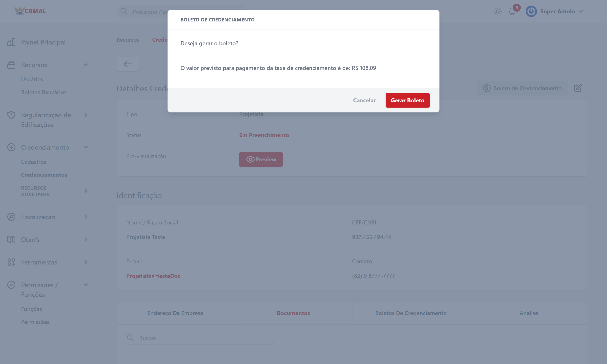Screen dimensions: 607x364
Task: Click the Obm's map icon
Action: [x=11, y=239]
